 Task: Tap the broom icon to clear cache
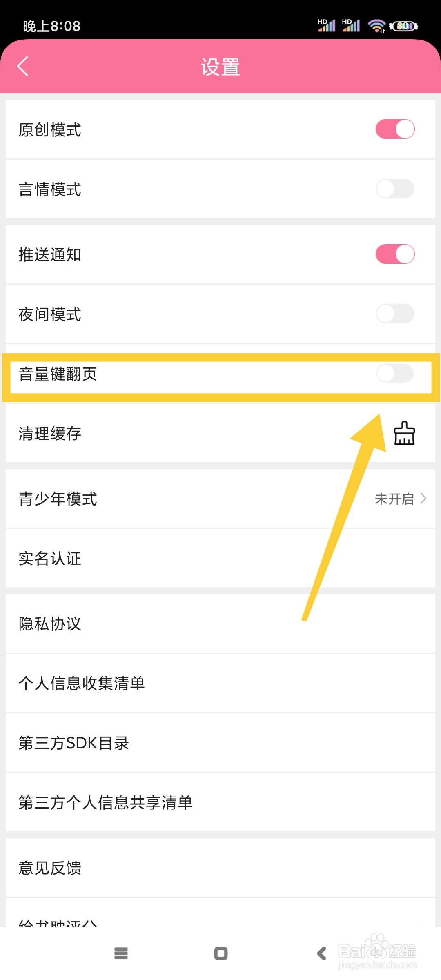(x=404, y=433)
